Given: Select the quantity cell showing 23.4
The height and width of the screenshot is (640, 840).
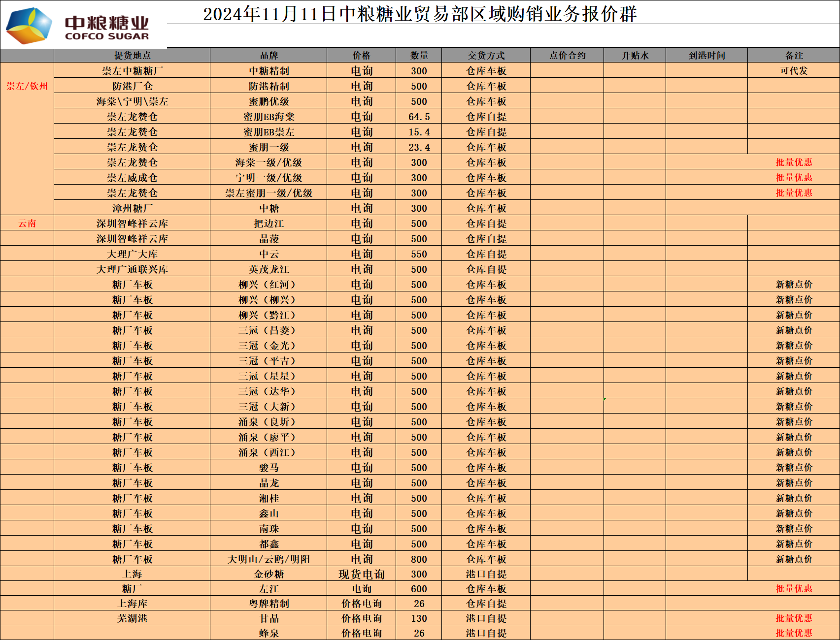Looking at the screenshot, I should click(x=419, y=147).
